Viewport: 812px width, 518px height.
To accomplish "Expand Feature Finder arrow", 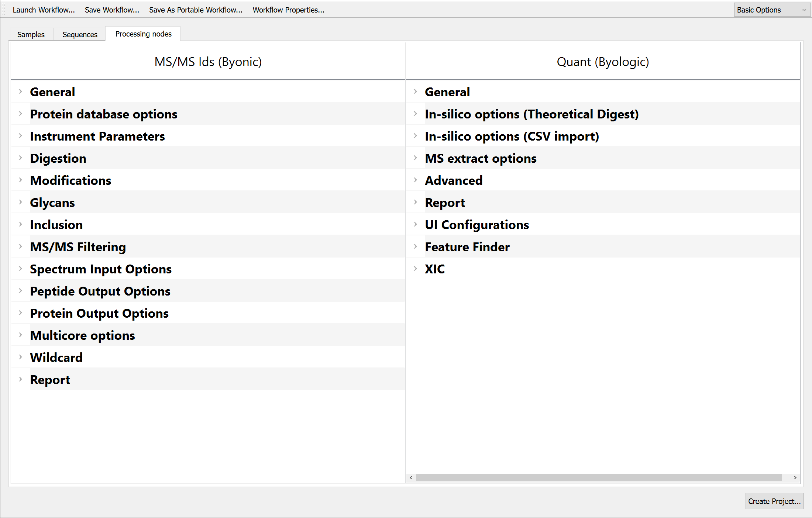I will click(415, 246).
